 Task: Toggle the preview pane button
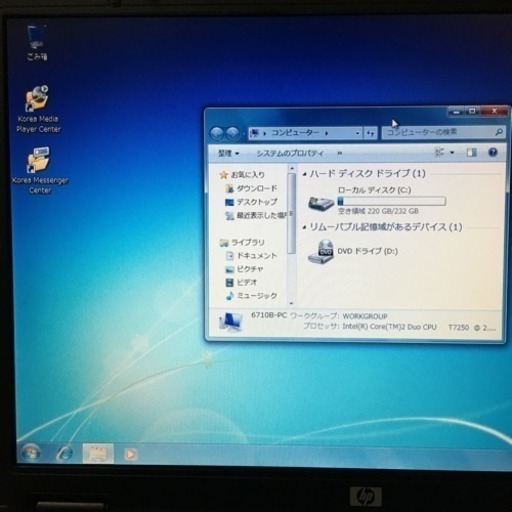pyautogui.click(x=471, y=153)
